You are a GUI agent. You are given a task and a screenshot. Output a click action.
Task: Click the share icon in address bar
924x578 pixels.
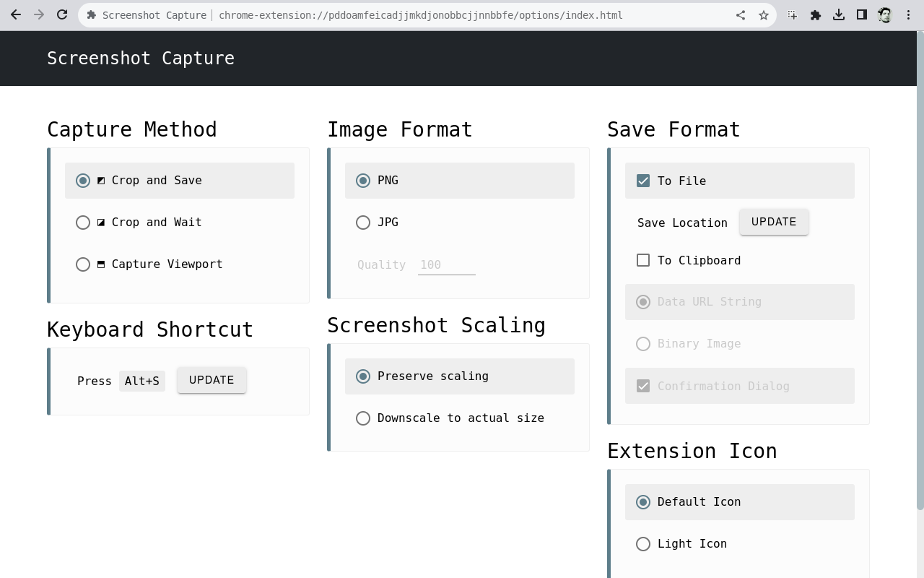point(741,15)
